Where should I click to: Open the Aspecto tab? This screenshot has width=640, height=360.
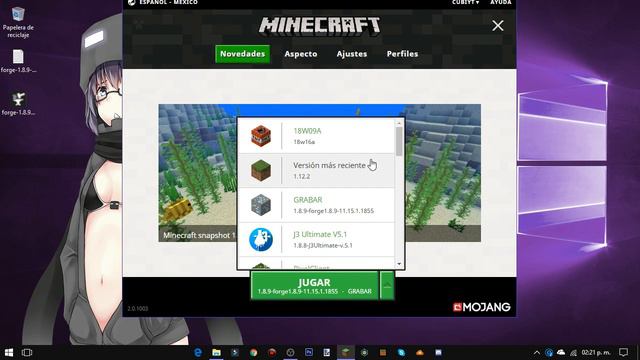click(x=301, y=54)
